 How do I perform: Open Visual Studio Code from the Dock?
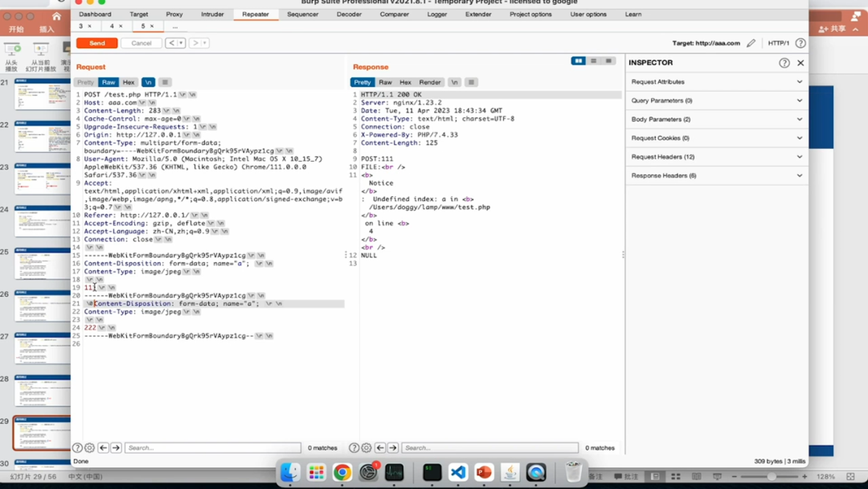point(458,472)
